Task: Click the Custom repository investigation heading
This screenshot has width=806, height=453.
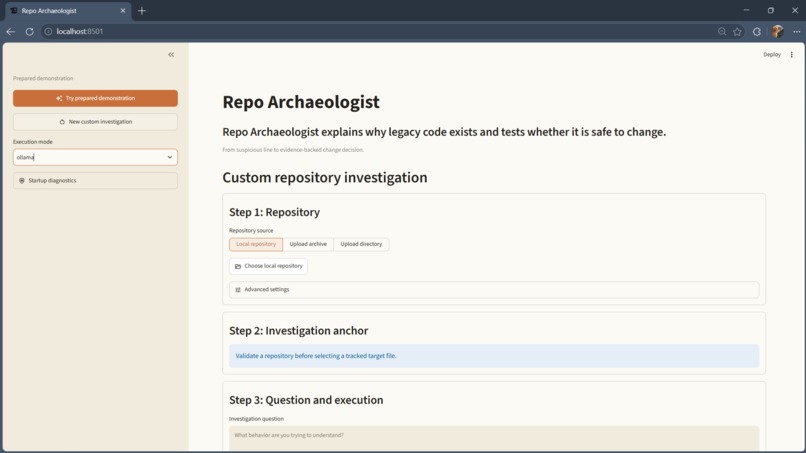Action: pyautogui.click(x=325, y=177)
